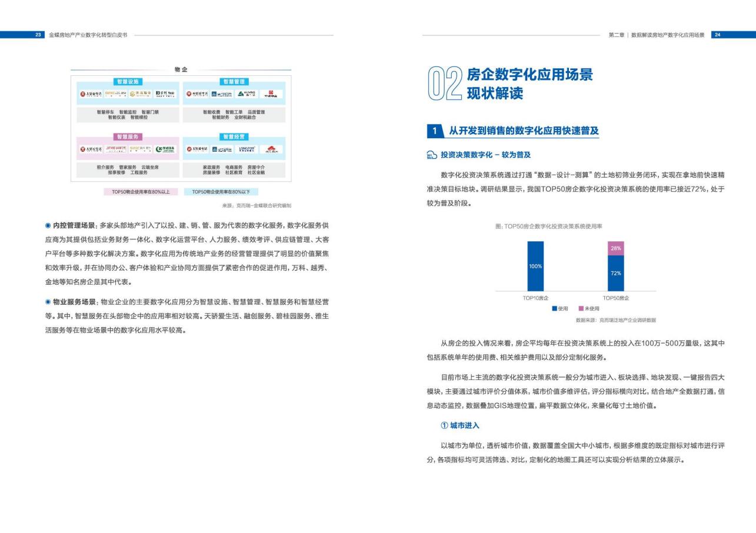Select the 智慧经营 header tag
756x533 pixels.
pyautogui.click(x=234, y=137)
